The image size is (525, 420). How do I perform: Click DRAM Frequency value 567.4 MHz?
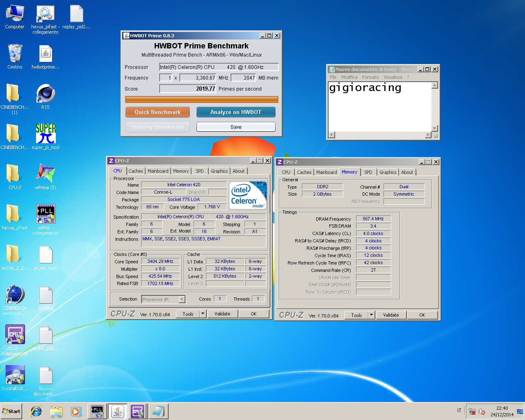click(x=373, y=219)
